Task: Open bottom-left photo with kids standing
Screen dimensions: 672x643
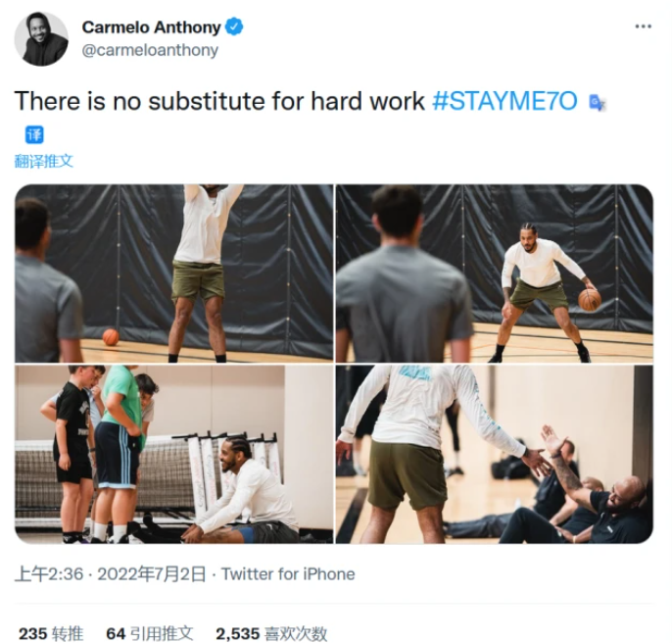Action: click(174, 454)
